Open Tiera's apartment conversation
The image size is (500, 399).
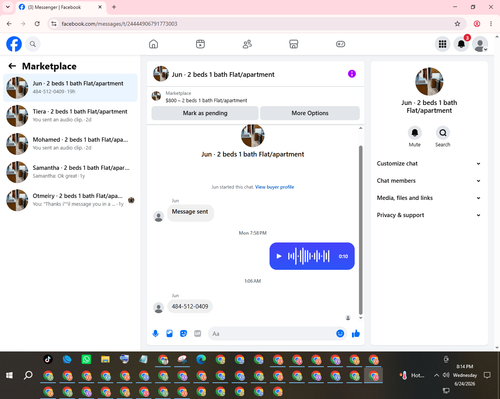click(70, 115)
